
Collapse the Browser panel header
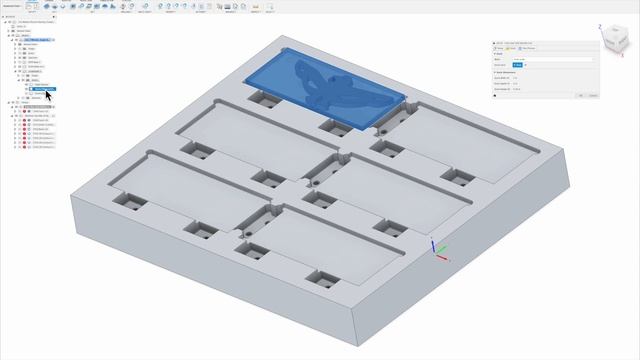click(x=3, y=17)
